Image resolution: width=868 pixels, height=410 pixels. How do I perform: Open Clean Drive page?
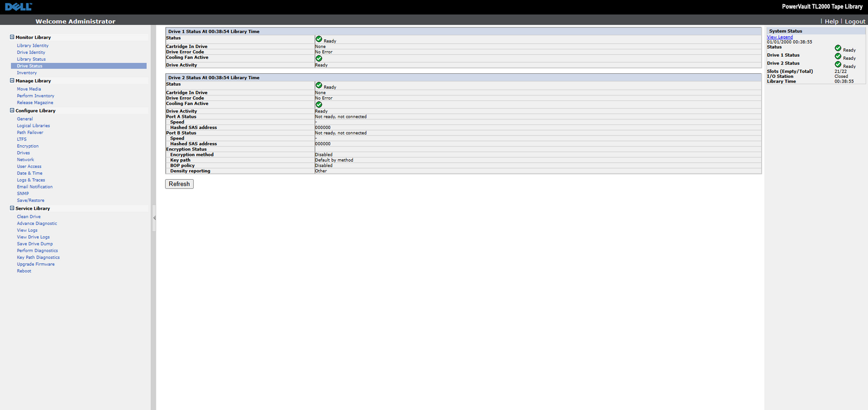tap(29, 217)
